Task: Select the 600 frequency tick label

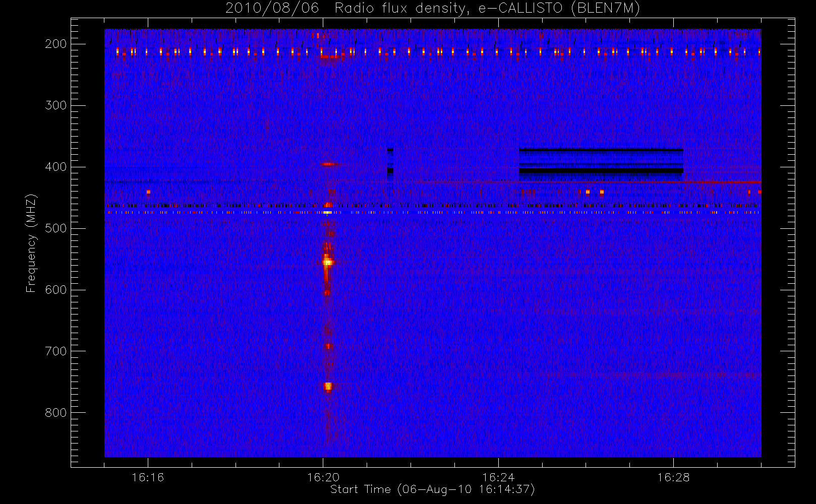Action: (56, 290)
